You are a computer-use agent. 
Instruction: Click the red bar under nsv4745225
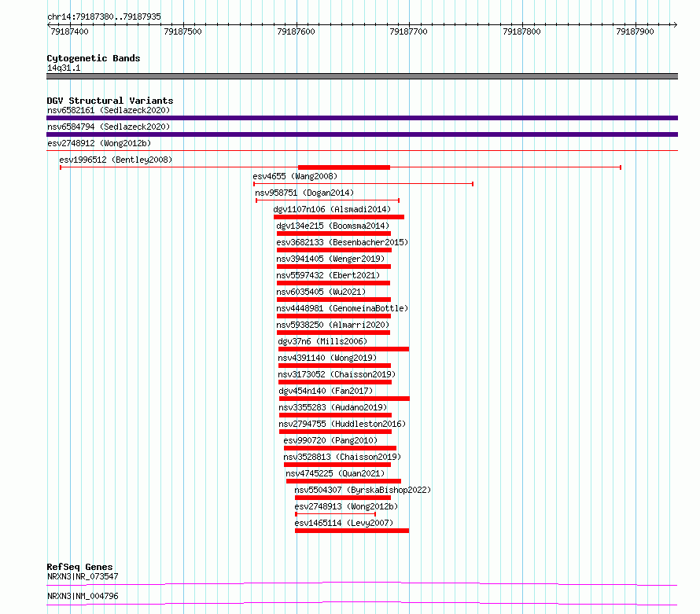(x=343, y=481)
